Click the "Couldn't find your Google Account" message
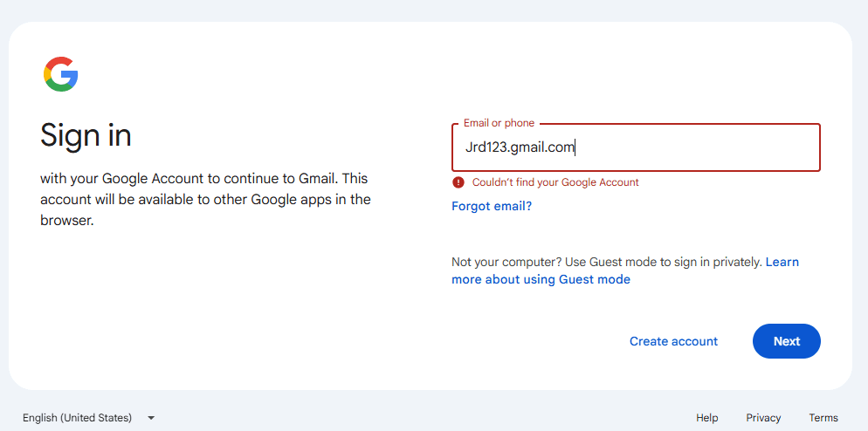 (x=555, y=182)
